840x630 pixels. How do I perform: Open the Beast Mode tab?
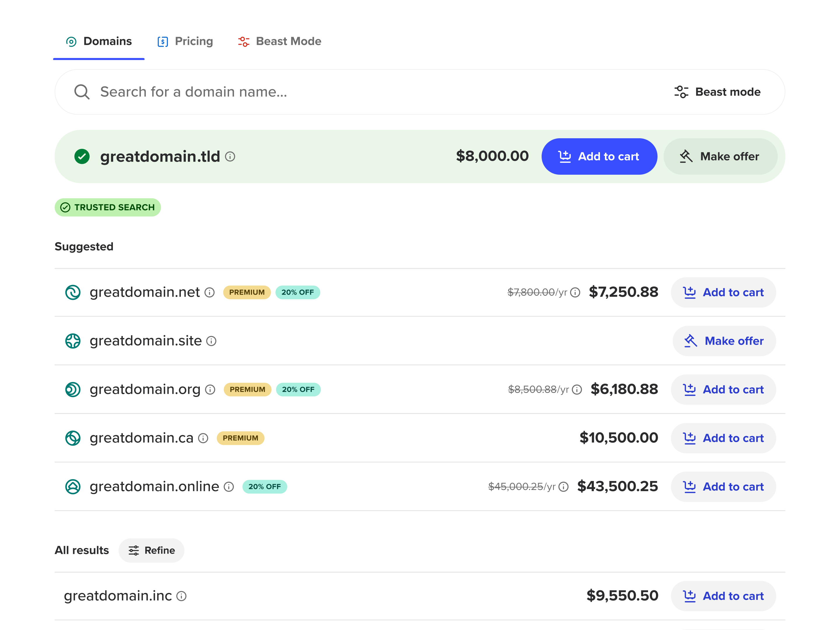tap(279, 41)
